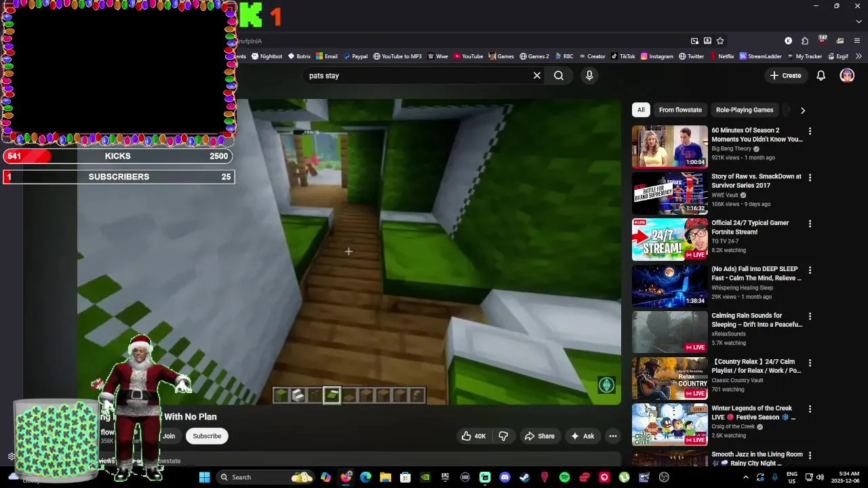
Task: Show hidden bookmarks with the double chevron
Action: [x=859, y=56]
